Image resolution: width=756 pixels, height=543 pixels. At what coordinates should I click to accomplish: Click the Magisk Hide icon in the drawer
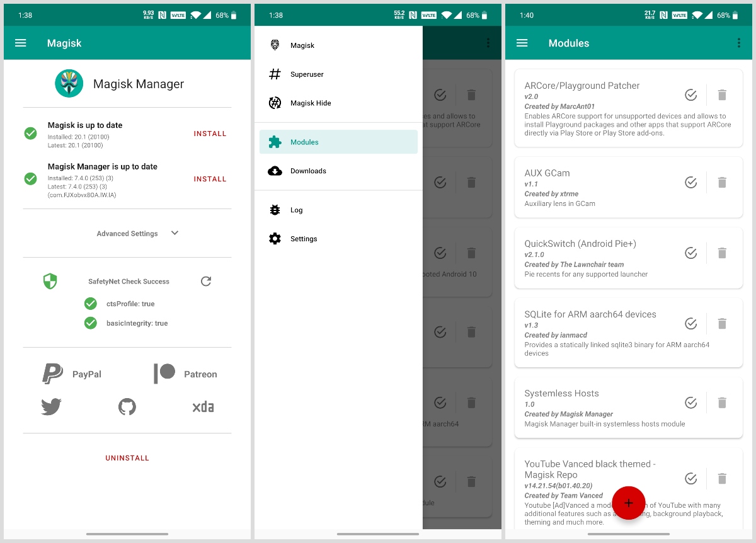click(x=275, y=103)
